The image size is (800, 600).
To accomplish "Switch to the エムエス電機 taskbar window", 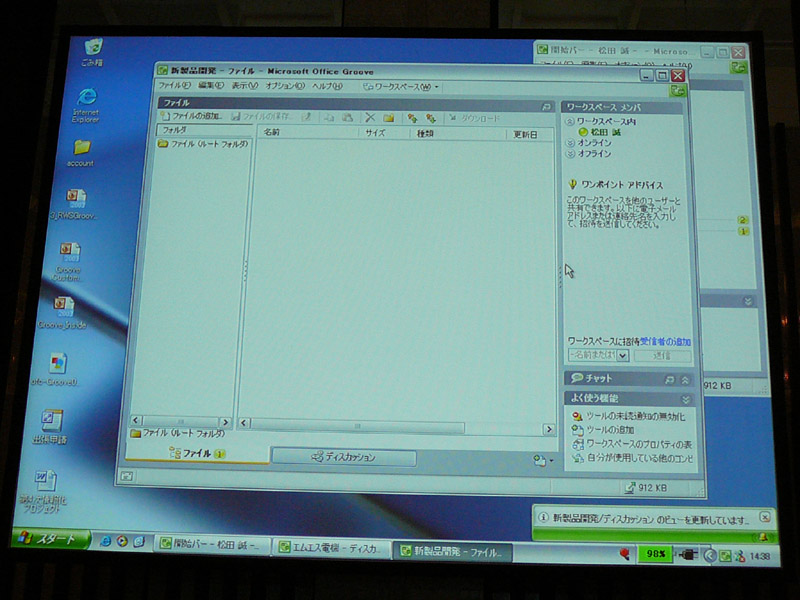I will point(331,548).
